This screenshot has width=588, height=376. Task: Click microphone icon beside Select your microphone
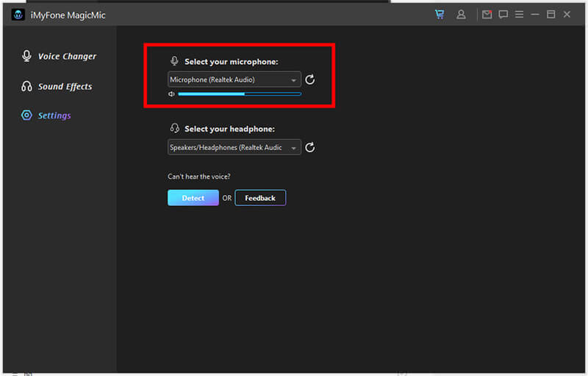(174, 61)
